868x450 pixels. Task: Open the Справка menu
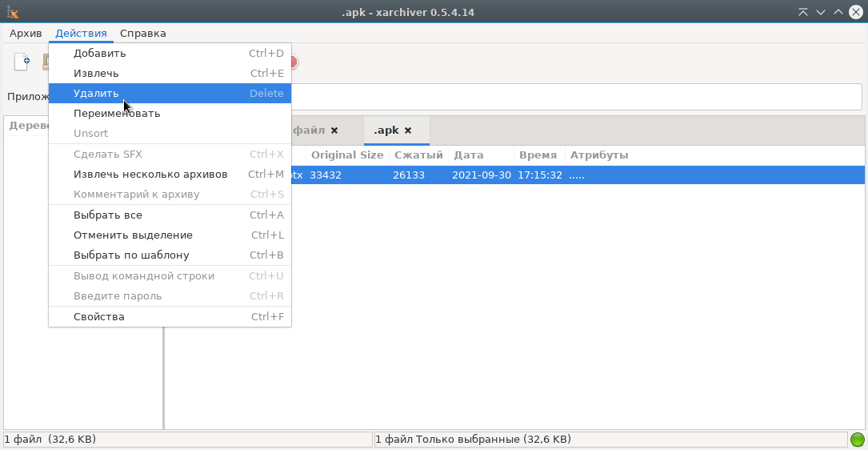tap(143, 34)
